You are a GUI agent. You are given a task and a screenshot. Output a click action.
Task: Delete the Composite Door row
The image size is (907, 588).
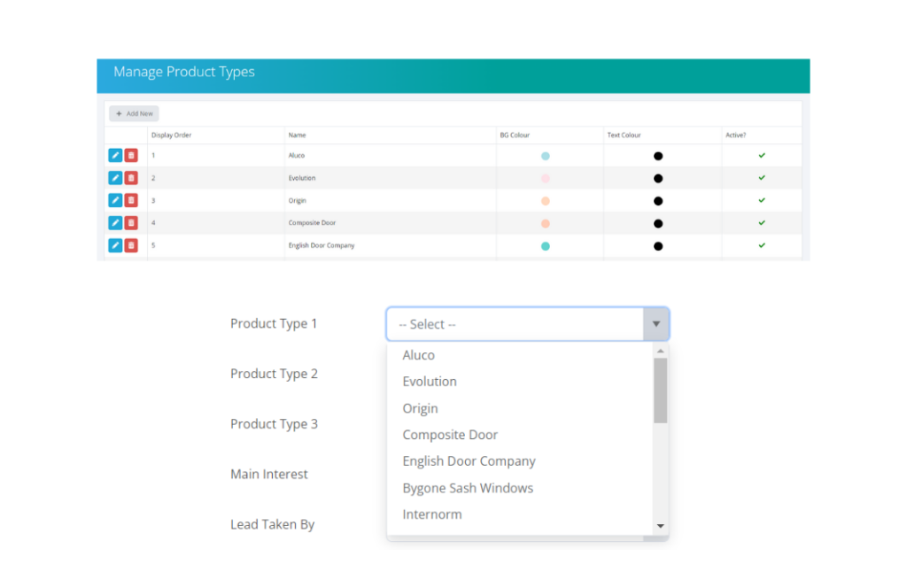[x=131, y=223]
